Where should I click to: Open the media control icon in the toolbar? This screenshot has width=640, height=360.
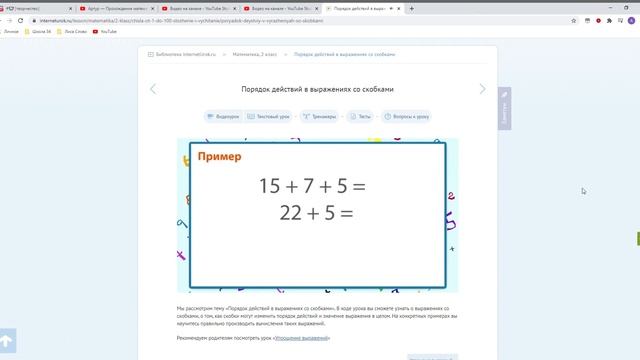click(620, 20)
